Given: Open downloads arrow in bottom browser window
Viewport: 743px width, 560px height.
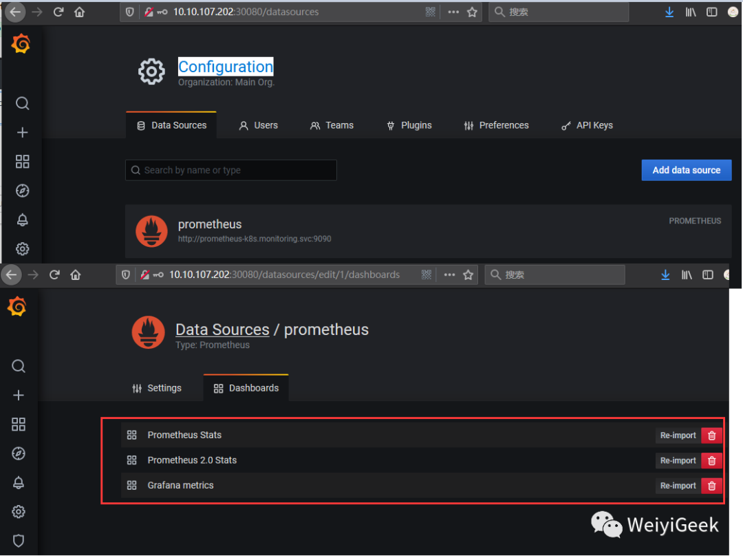Looking at the screenshot, I should (665, 274).
